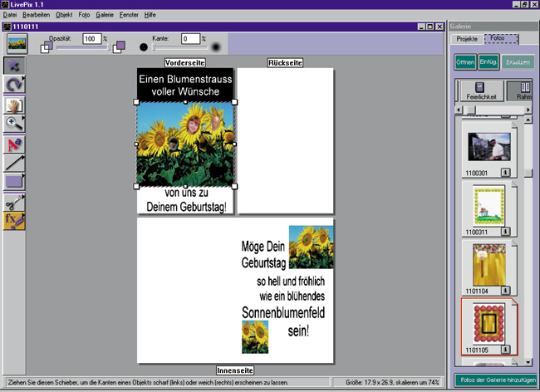Image resolution: width=540 pixels, height=392 pixels.
Task: Pick the line drawing tool
Action: pos(15,162)
